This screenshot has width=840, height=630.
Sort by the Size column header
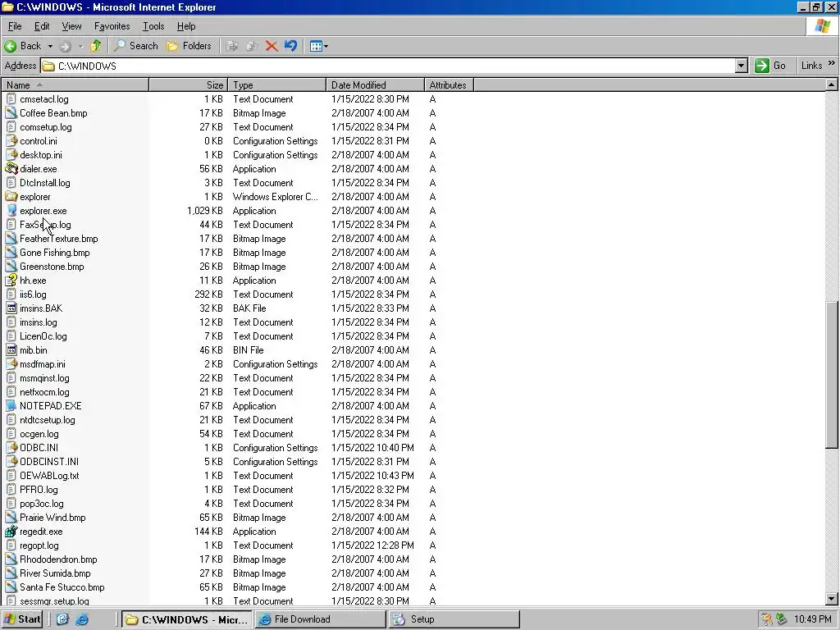pos(189,85)
